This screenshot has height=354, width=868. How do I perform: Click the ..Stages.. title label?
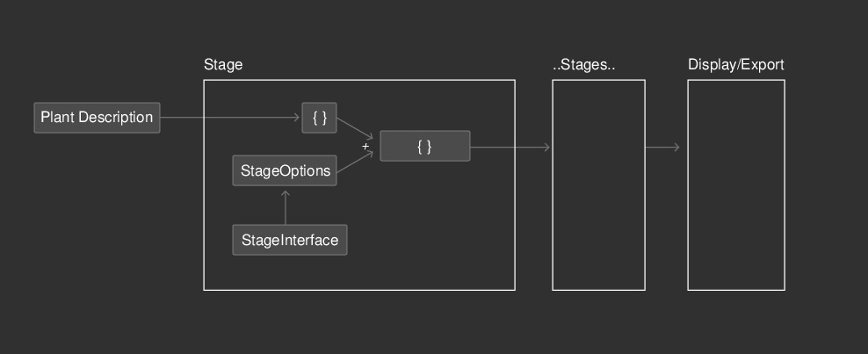584,65
